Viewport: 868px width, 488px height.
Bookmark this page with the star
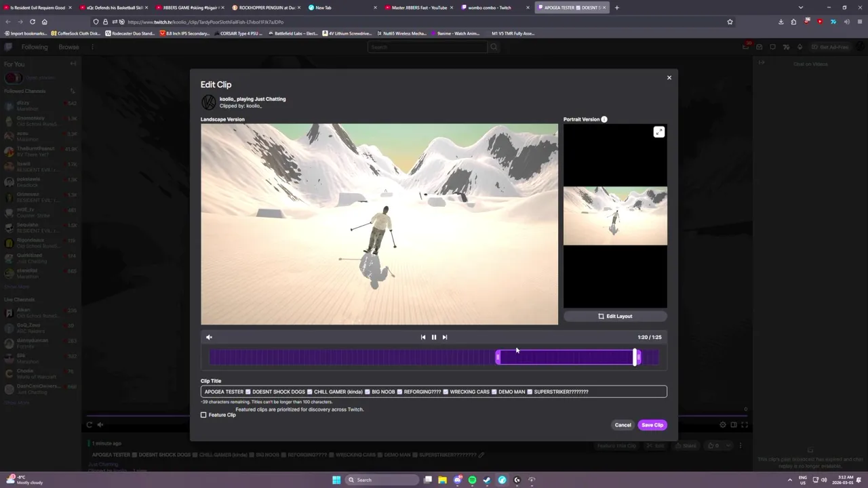(730, 22)
